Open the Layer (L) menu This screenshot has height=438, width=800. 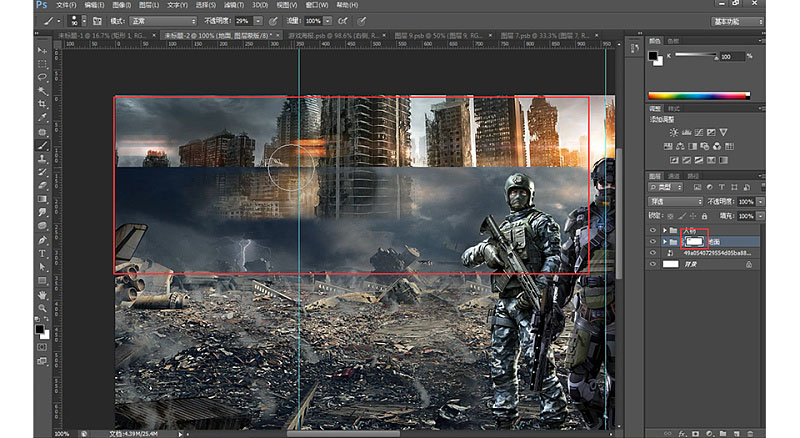[x=149, y=5]
